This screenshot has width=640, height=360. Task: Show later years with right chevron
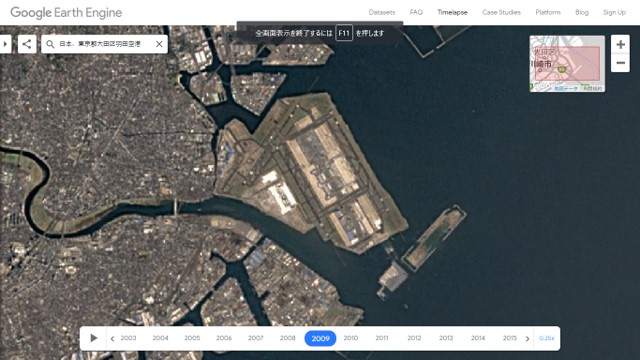527,338
